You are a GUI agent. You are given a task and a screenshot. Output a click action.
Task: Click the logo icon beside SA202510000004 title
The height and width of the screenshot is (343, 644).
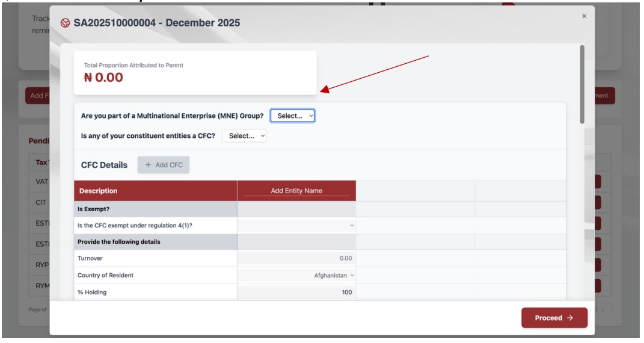click(65, 23)
